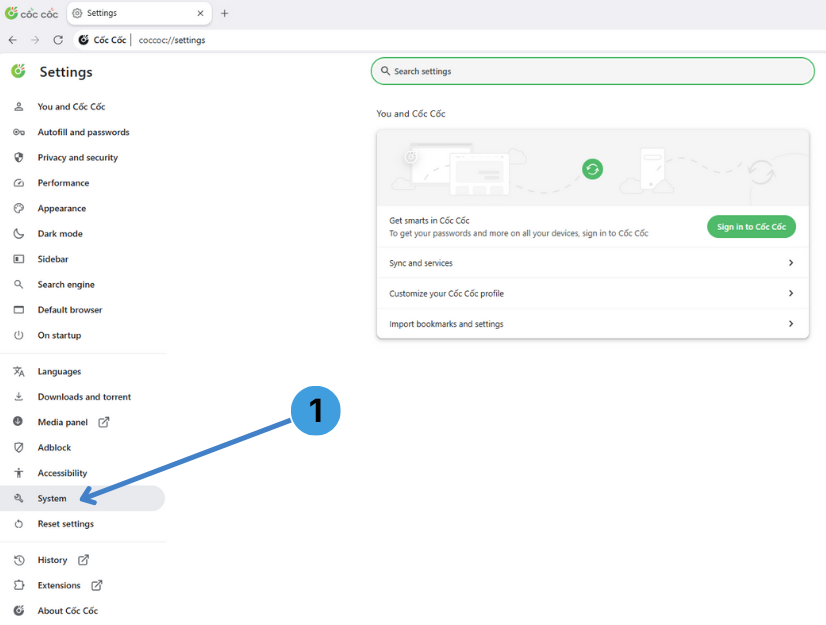This screenshot has height=625, width=826.
Task: Click the coccoc://settings address bar
Action: (x=172, y=40)
